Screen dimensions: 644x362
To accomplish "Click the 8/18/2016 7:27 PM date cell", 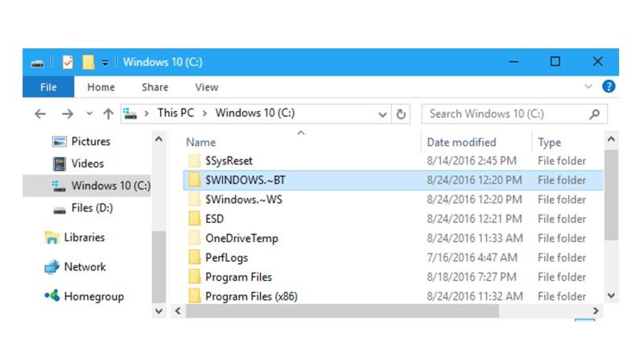I will coord(472,277).
